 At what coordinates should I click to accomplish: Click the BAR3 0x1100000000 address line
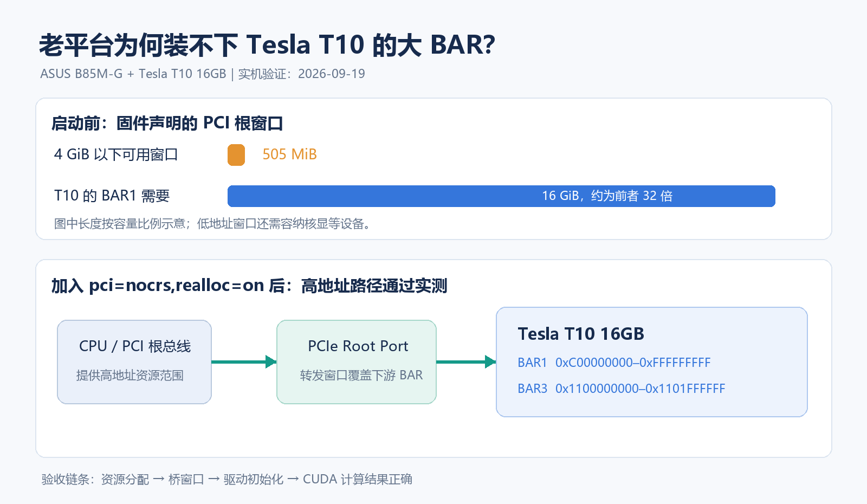[621, 389]
